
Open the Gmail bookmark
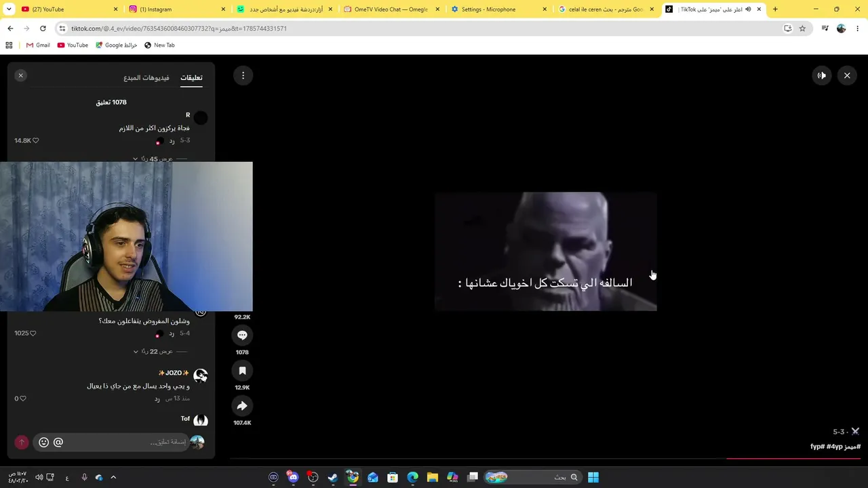pos(38,45)
